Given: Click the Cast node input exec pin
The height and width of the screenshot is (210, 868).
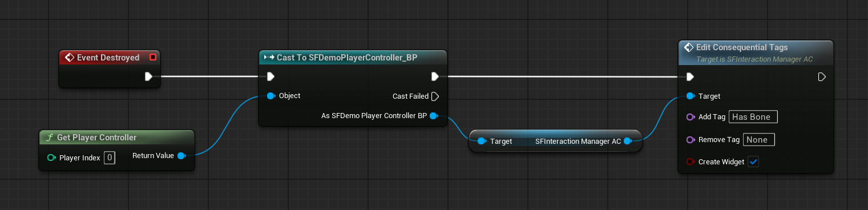Looking at the screenshot, I should pyautogui.click(x=271, y=76).
